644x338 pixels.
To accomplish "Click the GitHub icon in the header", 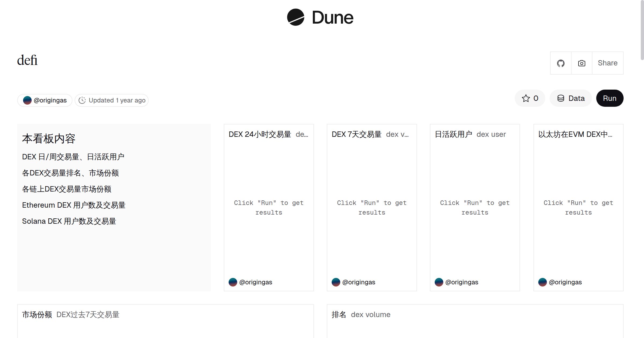I will (561, 63).
